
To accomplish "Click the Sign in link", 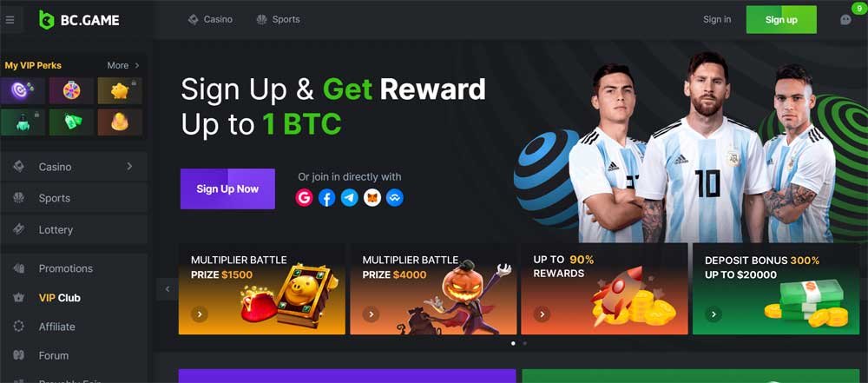I will [717, 19].
